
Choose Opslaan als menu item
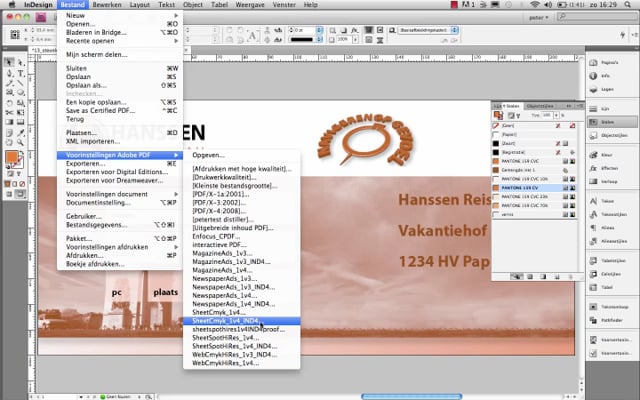click(x=120, y=85)
